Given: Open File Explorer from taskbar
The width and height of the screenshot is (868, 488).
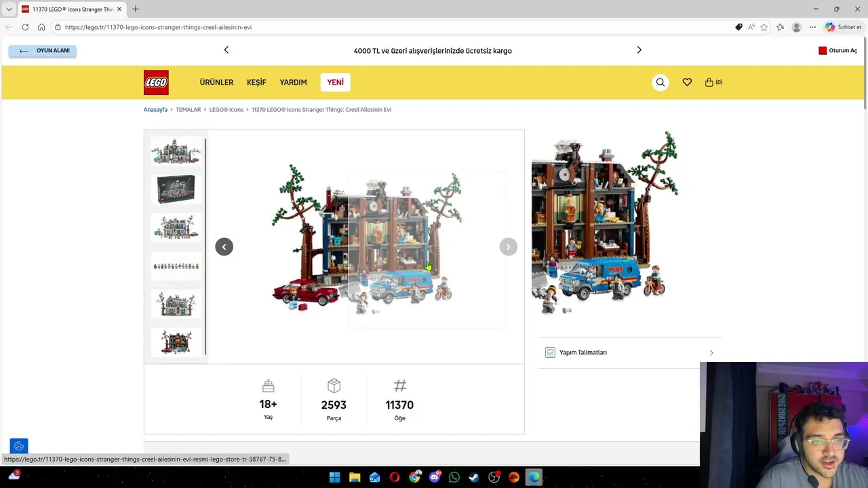Looking at the screenshot, I should click(354, 477).
